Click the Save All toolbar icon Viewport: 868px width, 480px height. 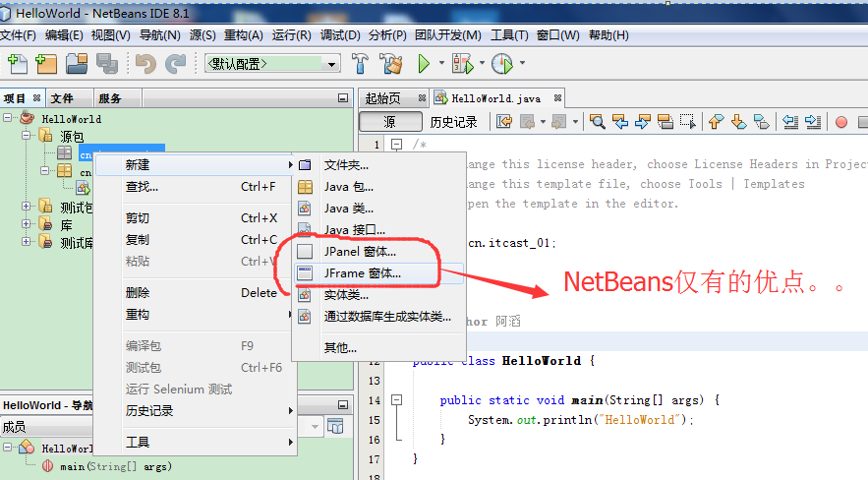pyautogui.click(x=107, y=64)
